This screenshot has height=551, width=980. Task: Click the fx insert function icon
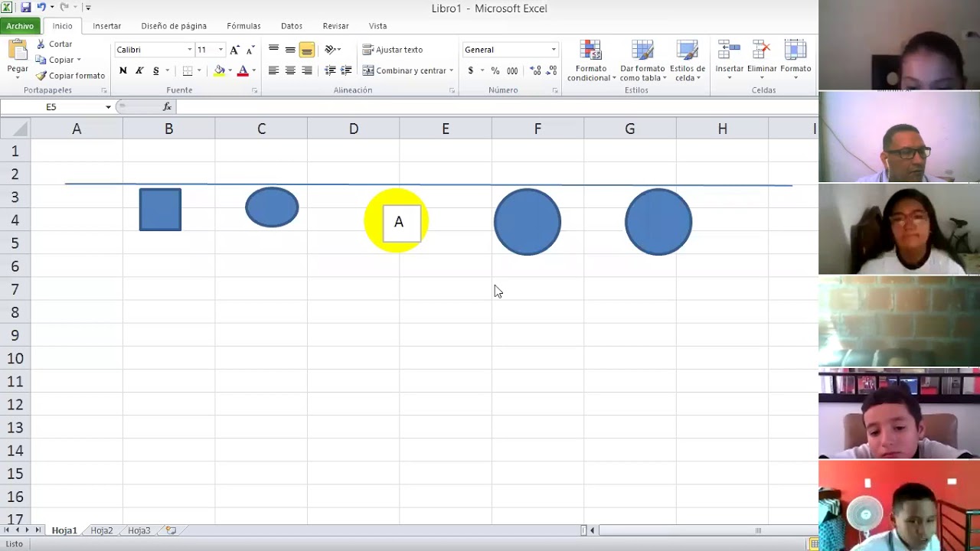(167, 107)
